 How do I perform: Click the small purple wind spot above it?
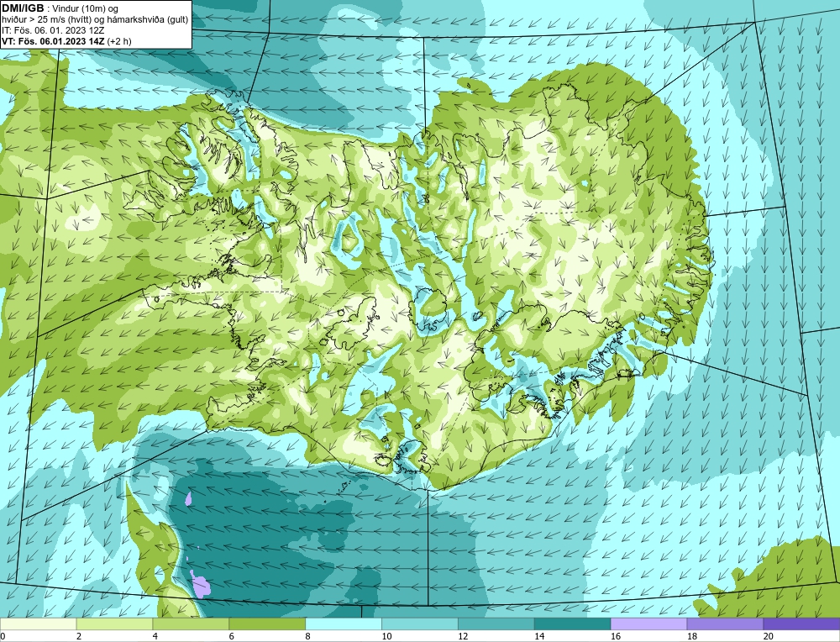point(188,499)
